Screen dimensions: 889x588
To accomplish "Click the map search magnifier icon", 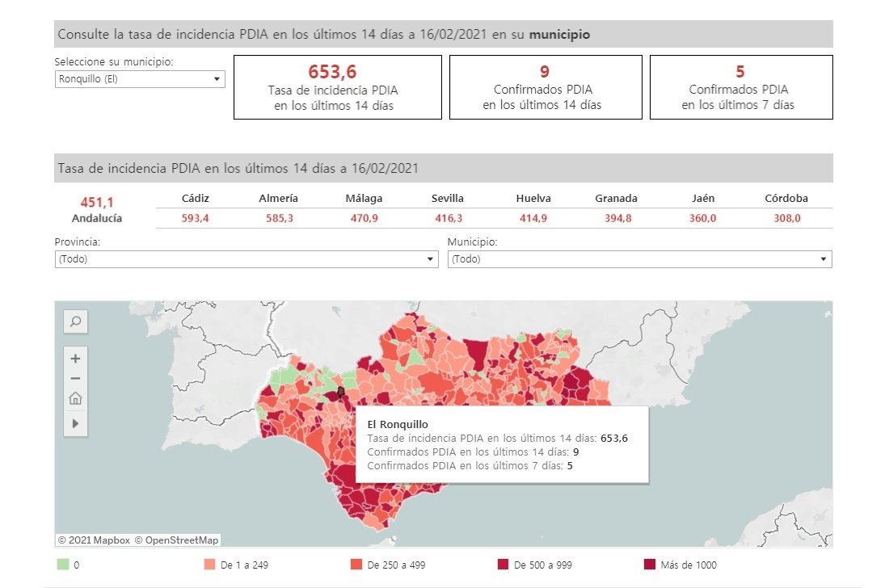I will point(75,321).
